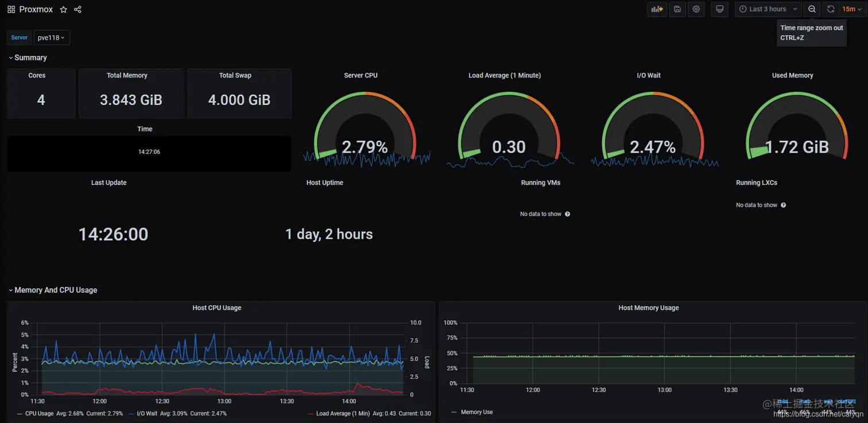The image size is (868, 423).
Task: Cycle view mode with monitor icon
Action: click(x=719, y=9)
